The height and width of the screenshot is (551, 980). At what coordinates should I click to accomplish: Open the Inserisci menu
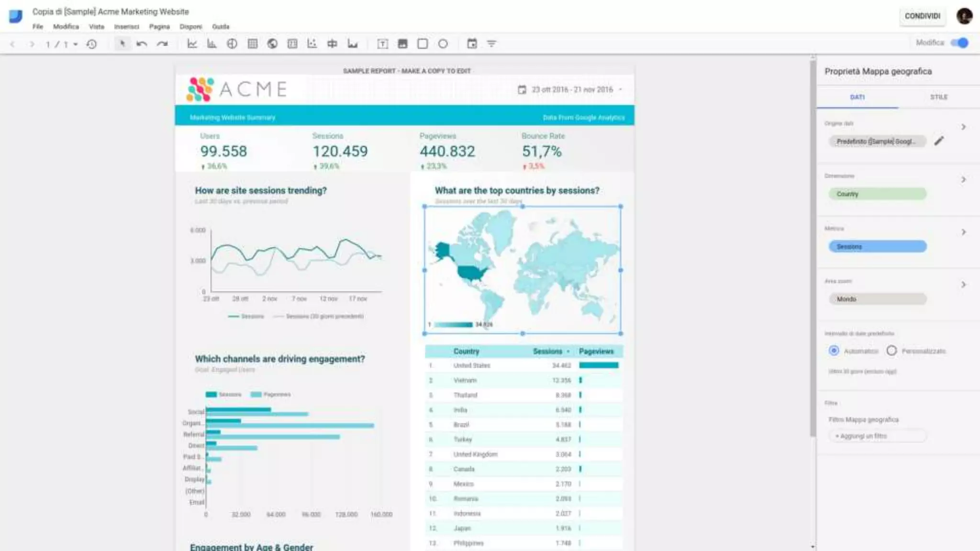pyautogui.click(x=126, y=27)
